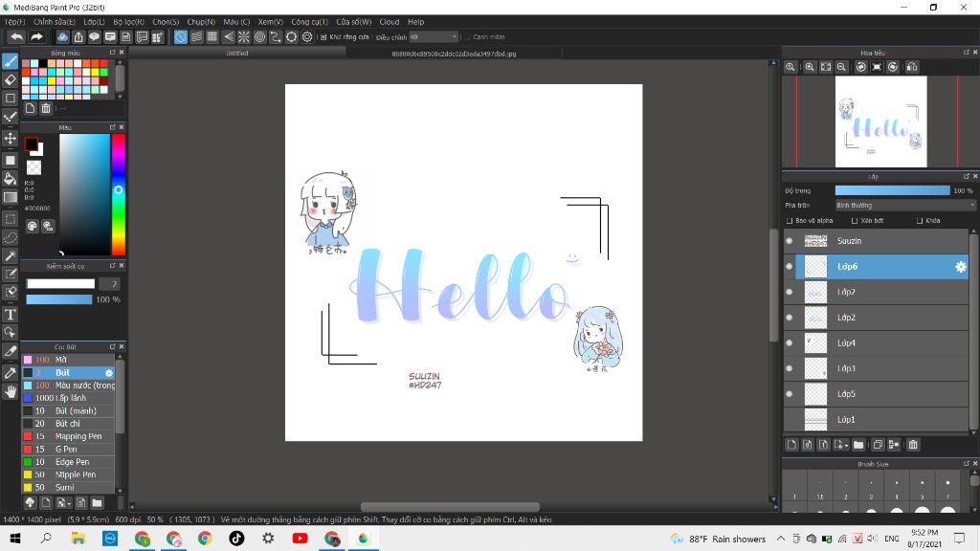
Task: Open Bút brush settings gear
Action: click(x=109, y=373)
